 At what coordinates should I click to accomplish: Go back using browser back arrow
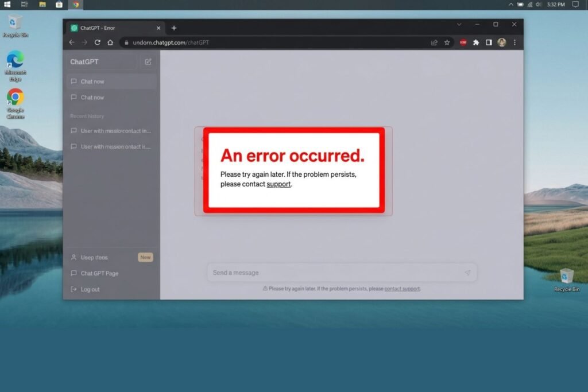coord(72,42)
